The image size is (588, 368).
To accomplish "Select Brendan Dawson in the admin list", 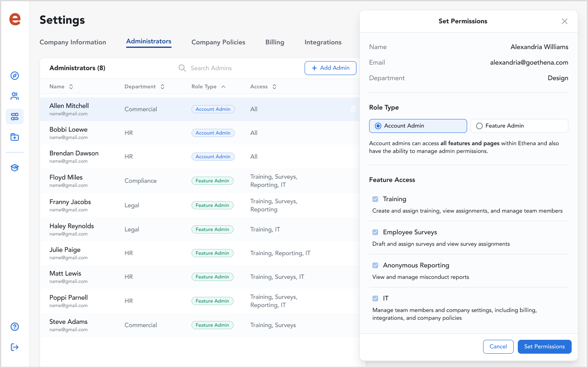I will tap(74, 153).
